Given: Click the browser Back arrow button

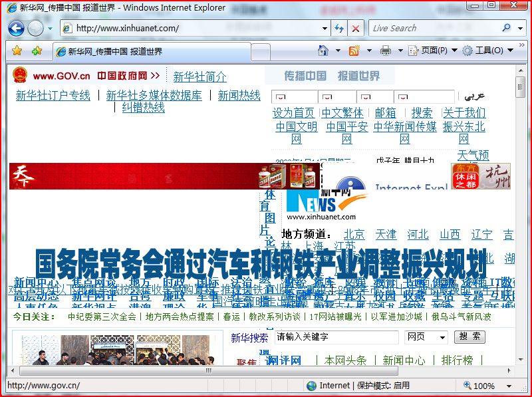Looking at the screenshot, I should pos(16,28).
